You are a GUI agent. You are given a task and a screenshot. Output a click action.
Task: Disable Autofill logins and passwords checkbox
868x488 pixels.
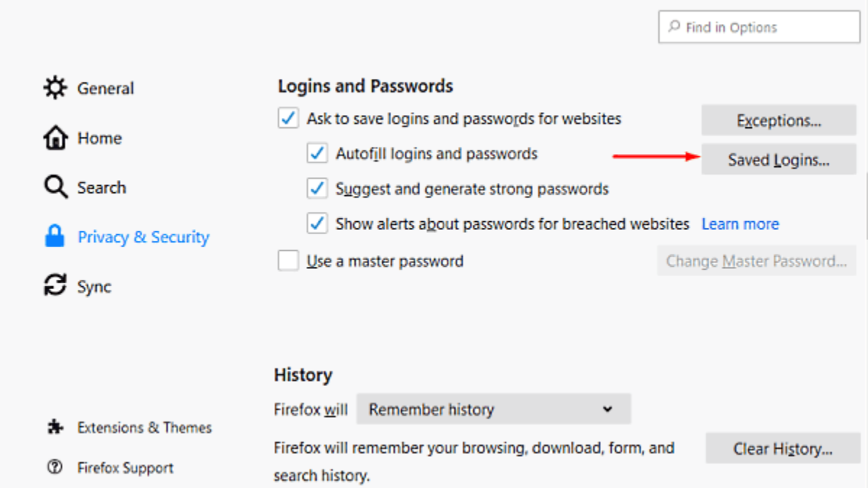[x=317, y=154]
